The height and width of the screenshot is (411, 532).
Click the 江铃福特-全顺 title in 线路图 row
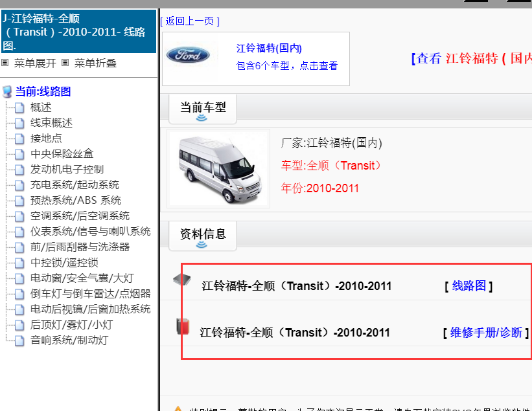(297, 286)
